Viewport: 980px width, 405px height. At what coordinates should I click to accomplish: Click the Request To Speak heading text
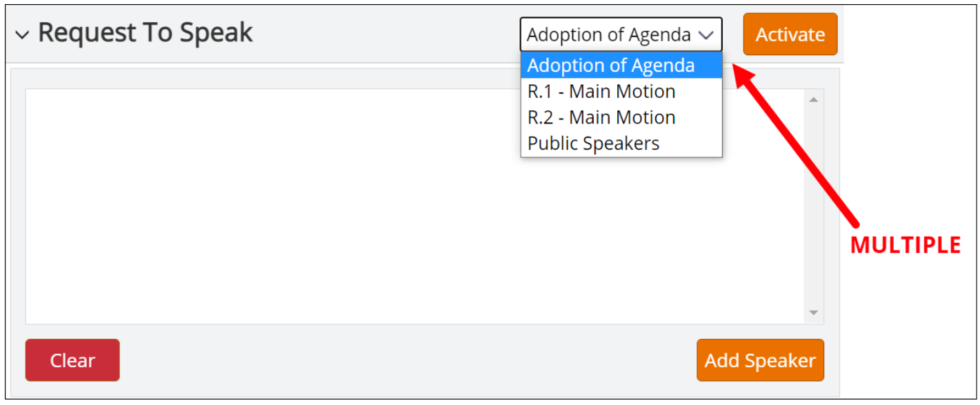146,33
